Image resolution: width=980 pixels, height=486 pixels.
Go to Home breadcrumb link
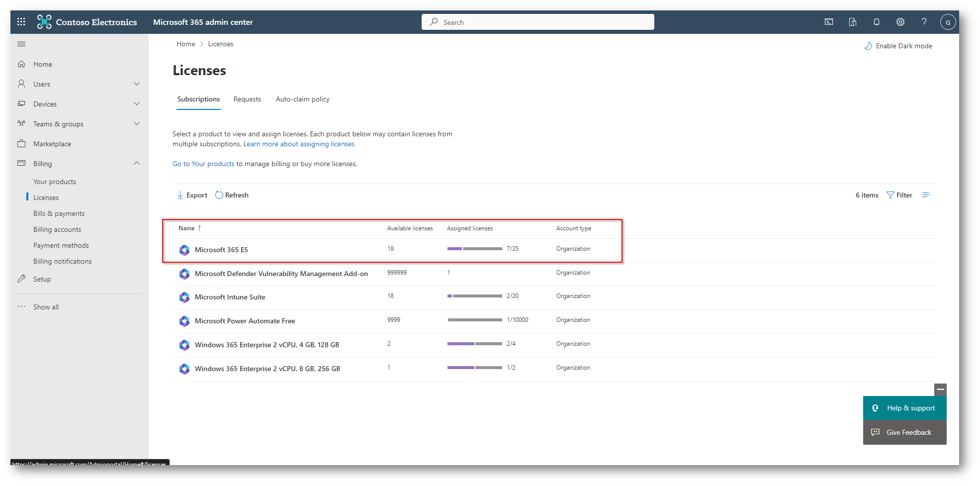186,44
